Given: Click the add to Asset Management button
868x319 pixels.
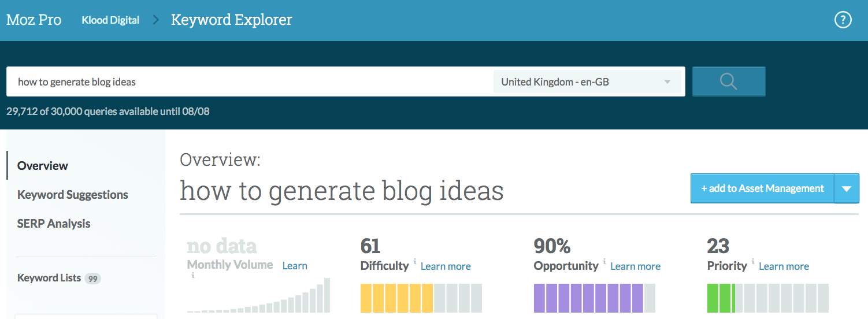Looking at the screenshot, I should coord(762,188).
